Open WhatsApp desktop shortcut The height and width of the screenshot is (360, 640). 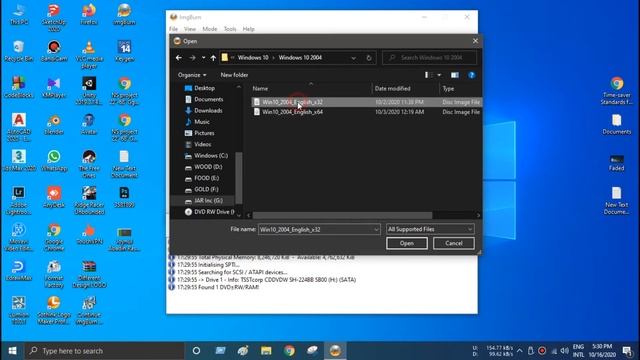coord(54,161)
